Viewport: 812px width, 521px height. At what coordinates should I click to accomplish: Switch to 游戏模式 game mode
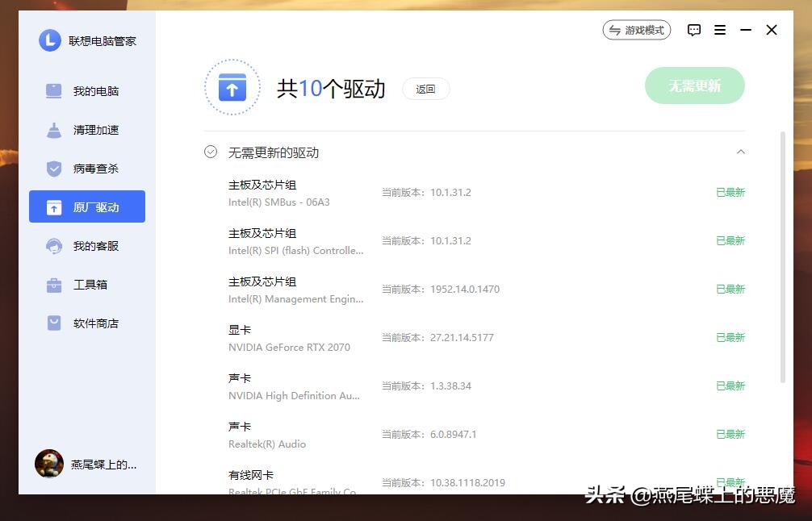tap(636, 30)
